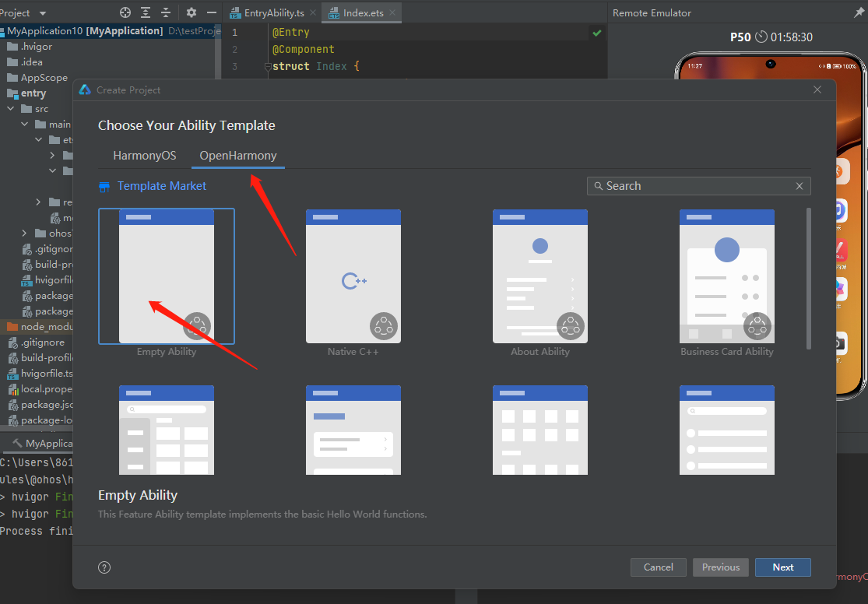Select the Business Card Ability template
Viewport: 868px width, 604px height.
(x=727, y=276)
